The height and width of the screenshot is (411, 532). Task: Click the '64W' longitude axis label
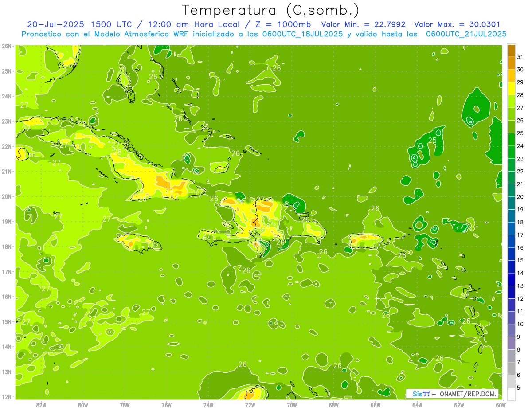point(417,405)
